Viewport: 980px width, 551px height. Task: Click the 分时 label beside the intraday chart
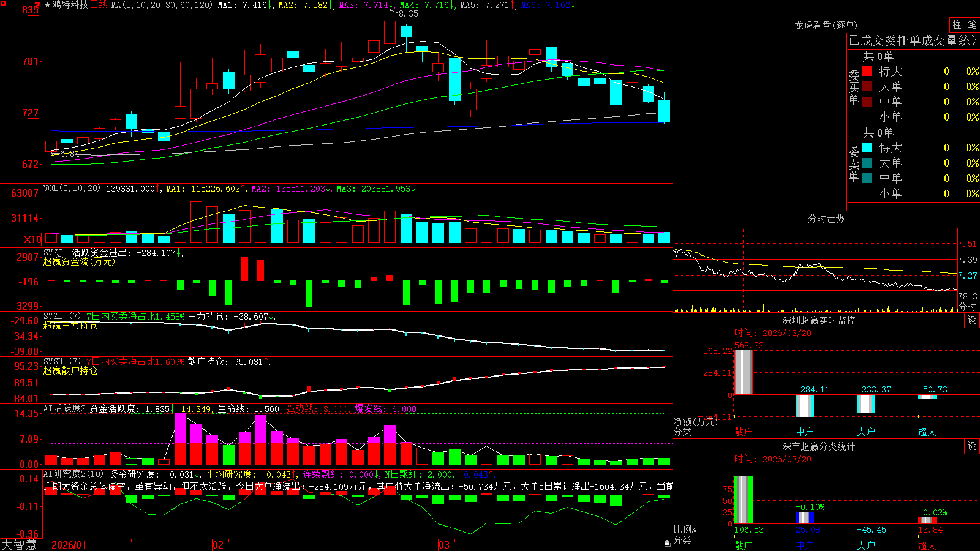point(967,307)
